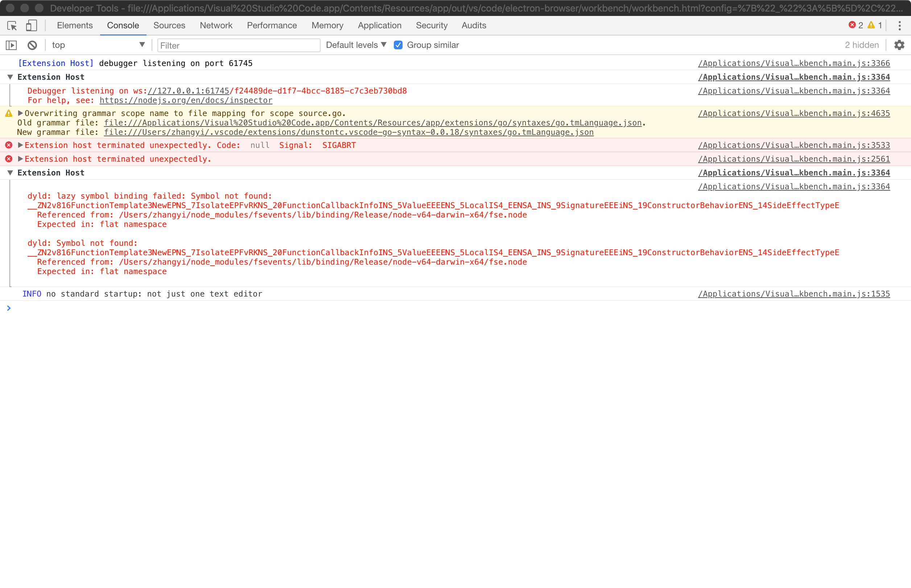Screen dimensions: 911x588
Task: Toggle the device toolbar
Action: pos(31,26)
